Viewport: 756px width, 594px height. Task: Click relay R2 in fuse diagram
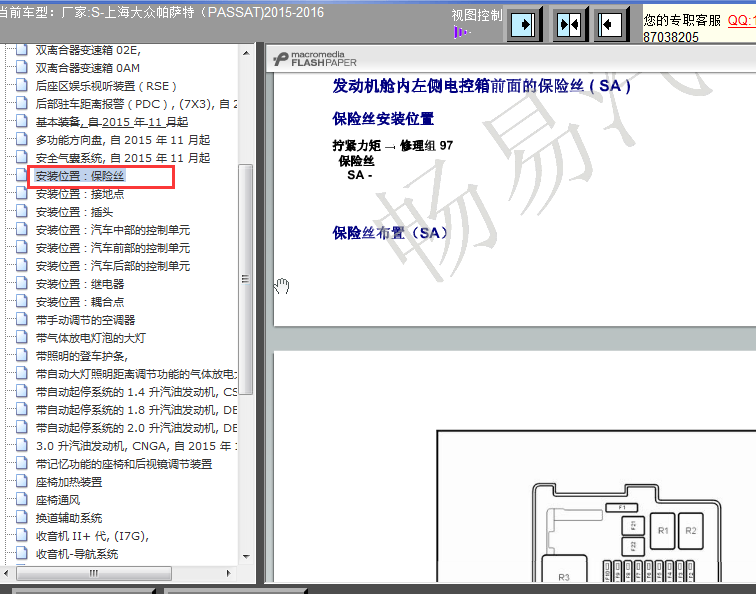691,531
